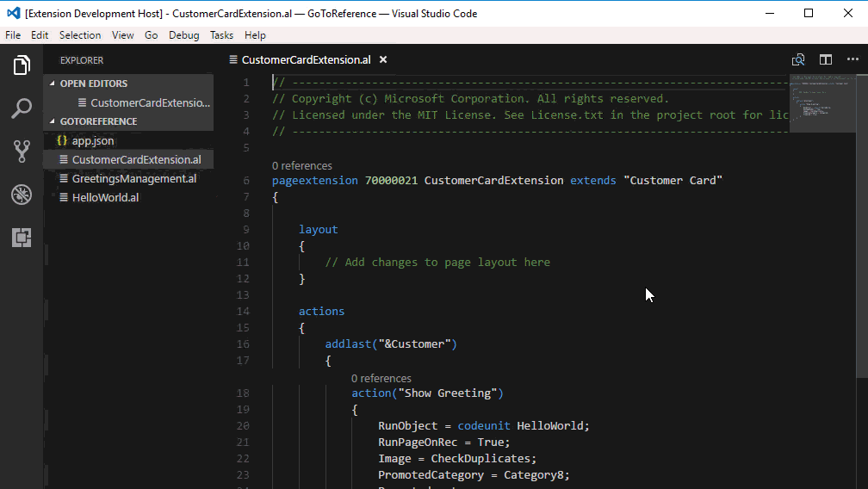Open the editor More Actions ellipsis
Screen dimensions: 868x489
click(x=852, y=60)
